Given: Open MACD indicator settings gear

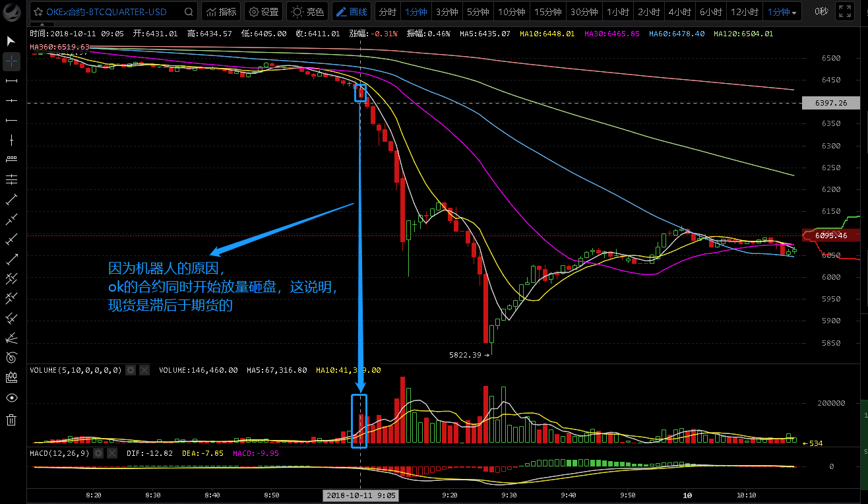Looking at the screenshot, I should (98, 453).
